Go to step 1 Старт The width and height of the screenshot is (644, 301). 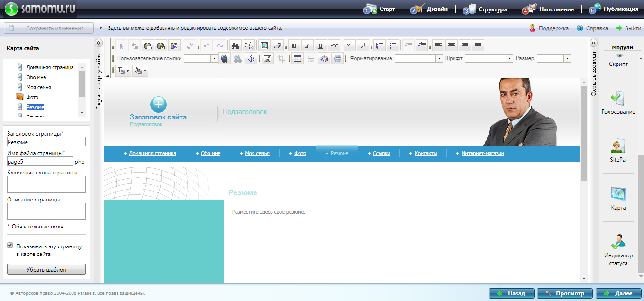point(379,9)
